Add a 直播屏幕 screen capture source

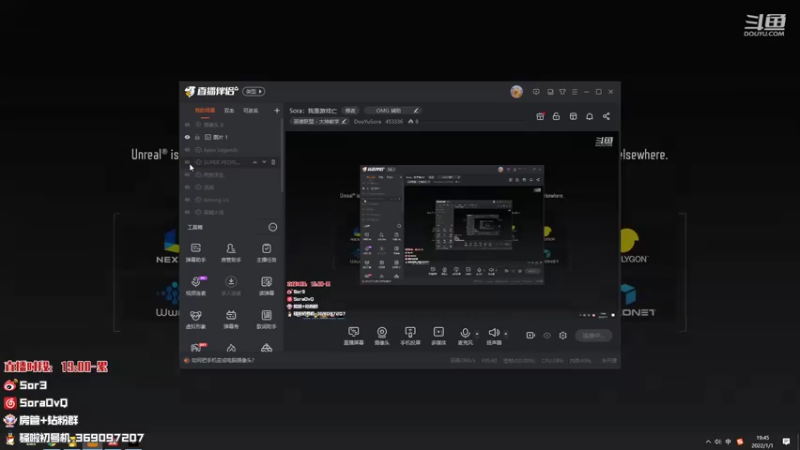coord(354,336)
